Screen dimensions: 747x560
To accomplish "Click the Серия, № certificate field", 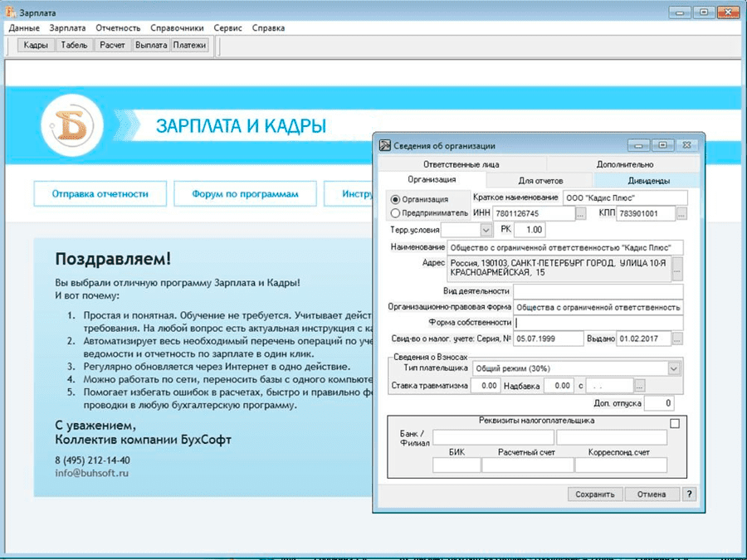I will click(549, 338).
